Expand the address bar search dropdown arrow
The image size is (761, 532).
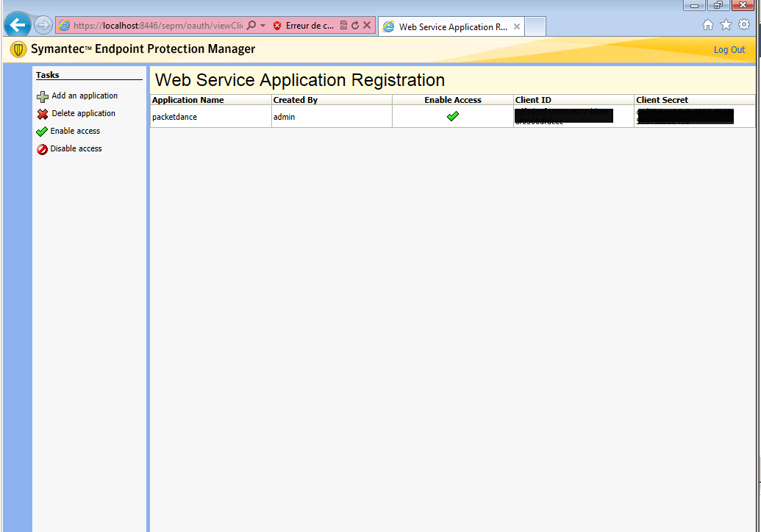(x=262, y=26)
